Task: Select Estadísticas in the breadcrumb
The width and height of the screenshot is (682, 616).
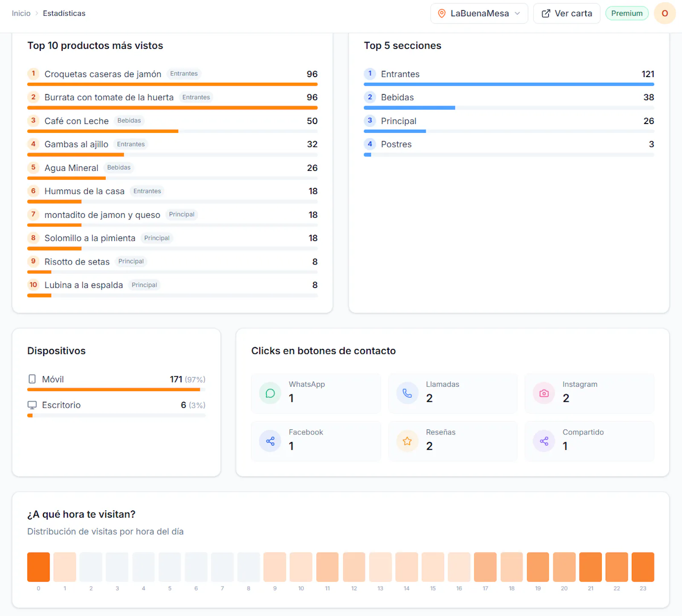Action: (x=64, y=13)
